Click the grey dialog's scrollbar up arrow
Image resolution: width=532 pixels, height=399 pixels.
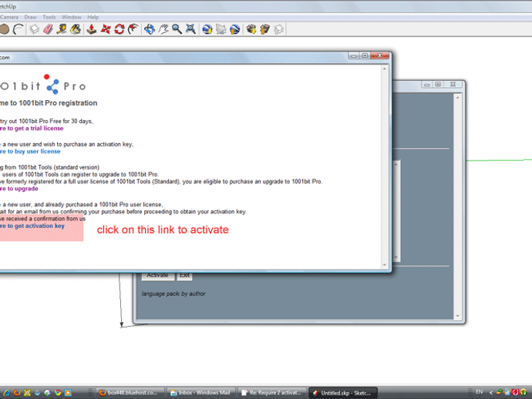coord(458,98)
